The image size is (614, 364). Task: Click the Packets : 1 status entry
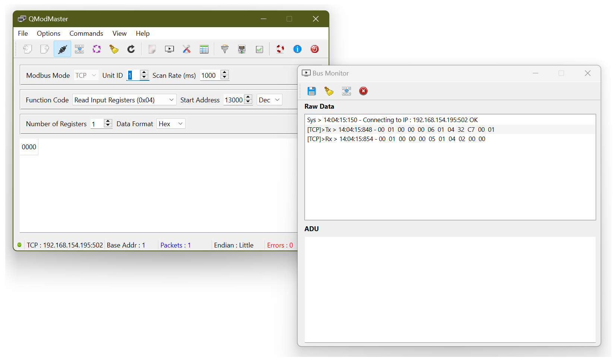pos(175,245)
